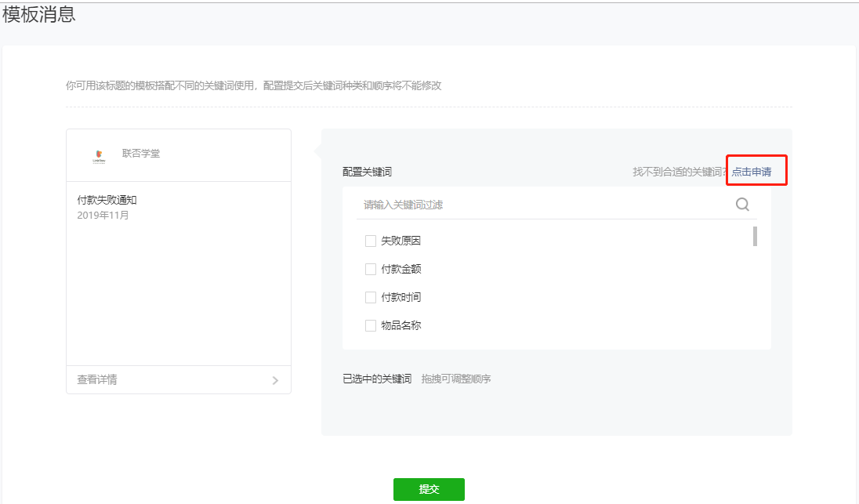Click the 已选中的关键词 label
859x504 pixels.
click(x=377, y=379)
